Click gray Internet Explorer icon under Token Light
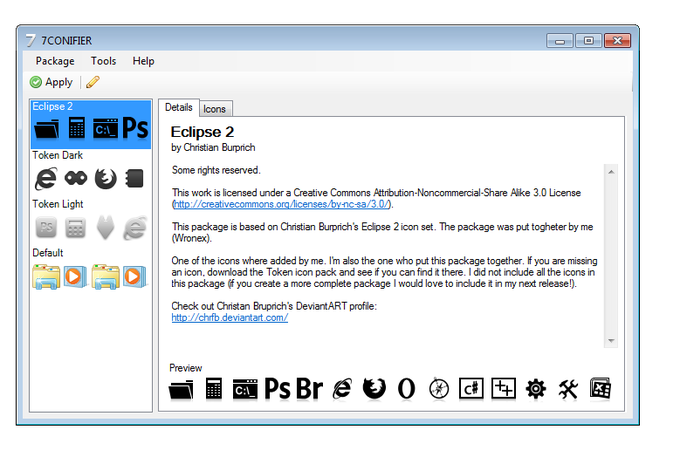 (x=135, y=228)
